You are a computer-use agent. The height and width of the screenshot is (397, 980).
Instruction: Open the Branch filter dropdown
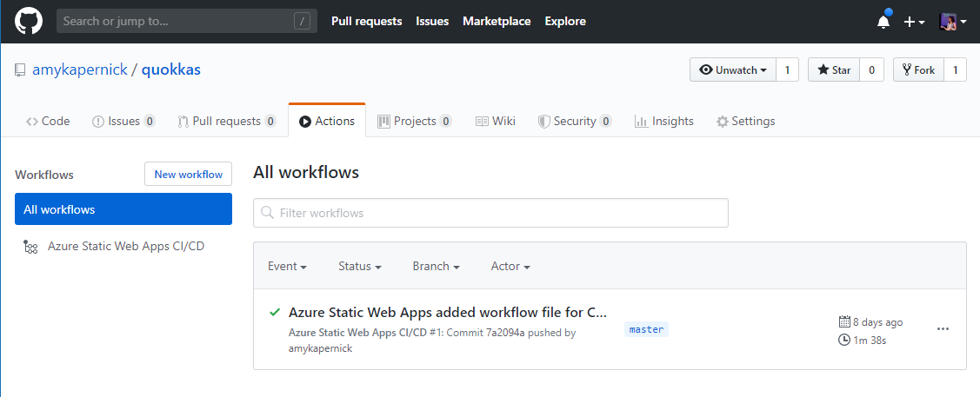436,266
